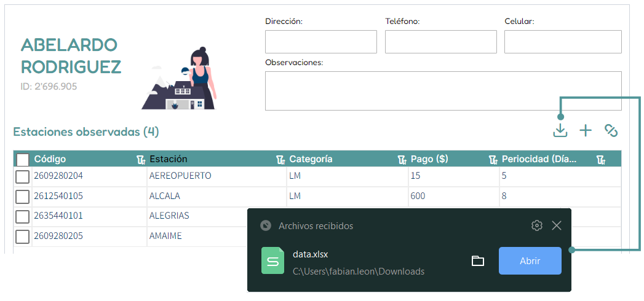The height and width of the screenshot is (301, 644).
Task: Toggle the select-all header checkbox
Action: click(23, 160)
